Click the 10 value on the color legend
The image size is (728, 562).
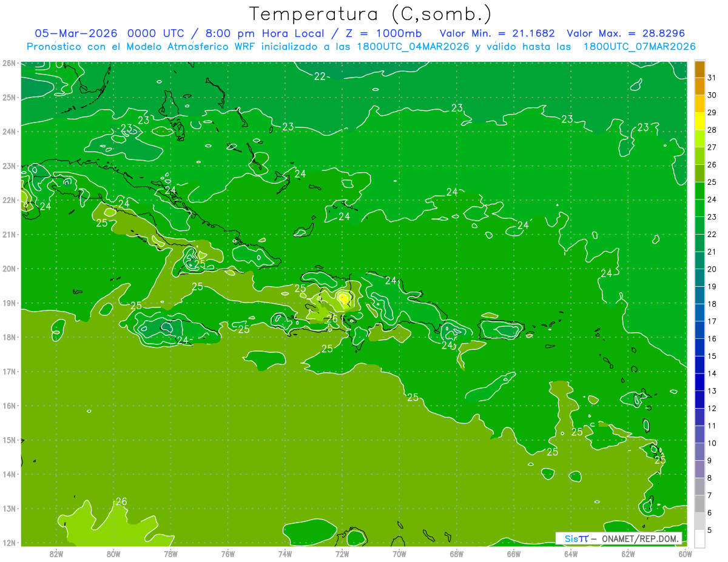712,443
